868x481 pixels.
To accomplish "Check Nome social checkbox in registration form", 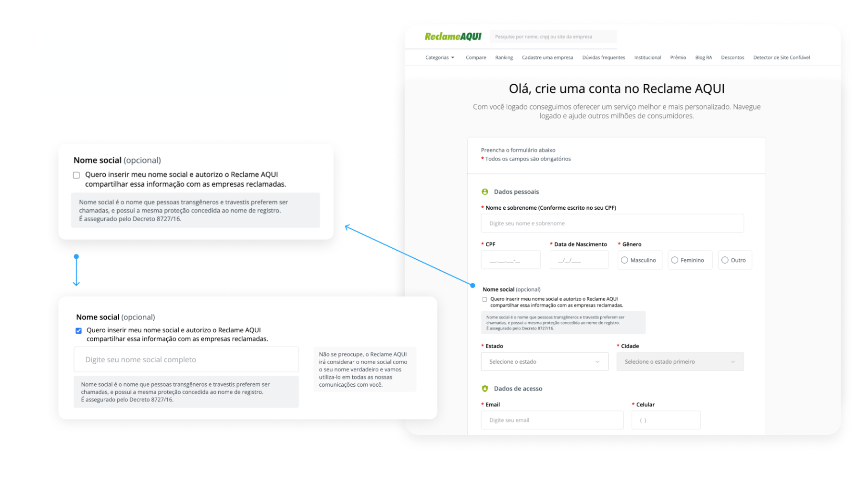I will (484, 299).
